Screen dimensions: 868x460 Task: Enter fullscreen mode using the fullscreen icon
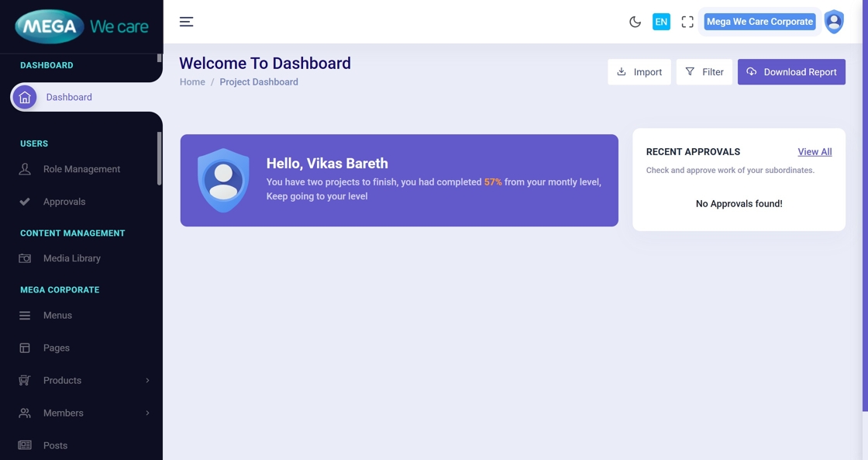[687, 22]
